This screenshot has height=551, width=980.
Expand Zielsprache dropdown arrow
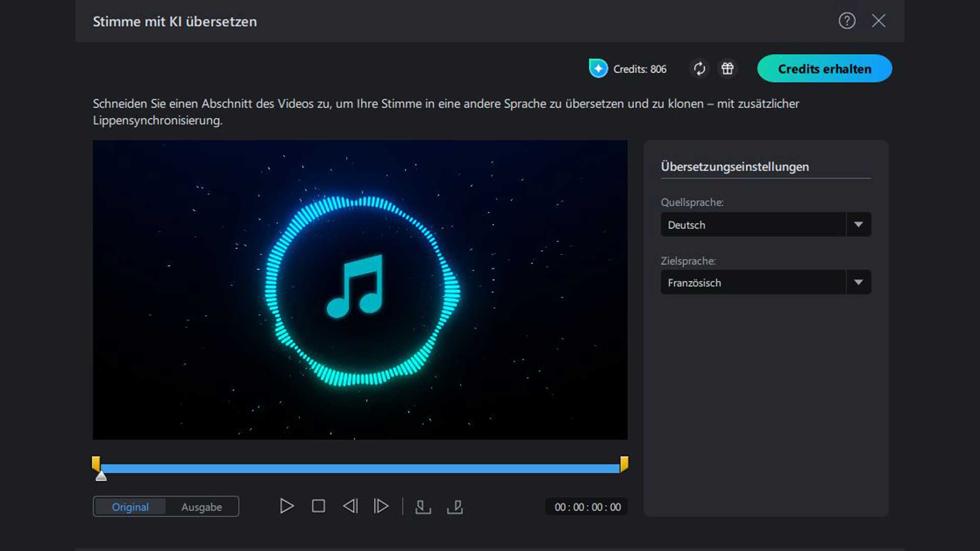click(859, 282)
